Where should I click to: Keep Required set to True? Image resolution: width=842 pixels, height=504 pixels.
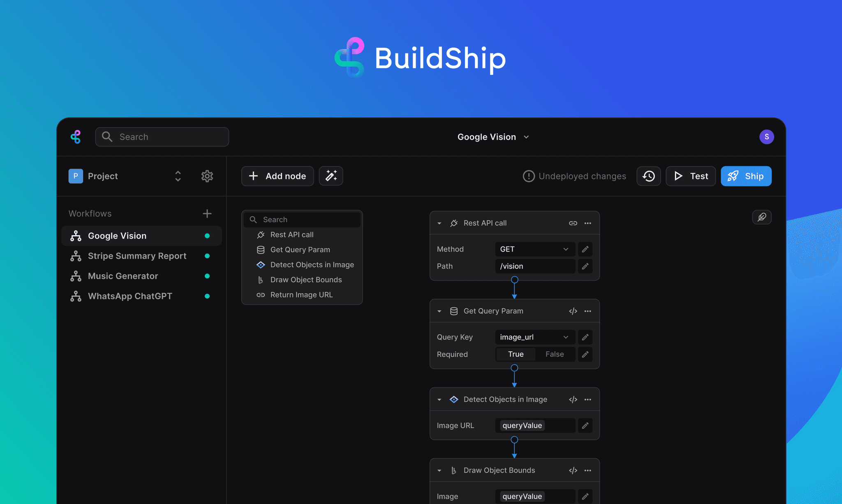(515, 354)
